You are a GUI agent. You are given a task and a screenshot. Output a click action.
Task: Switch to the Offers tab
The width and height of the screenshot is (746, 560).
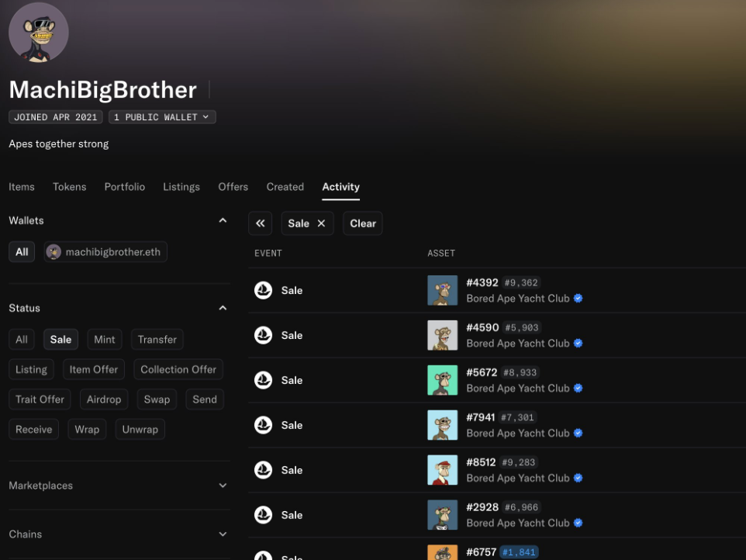pos(233,186)
